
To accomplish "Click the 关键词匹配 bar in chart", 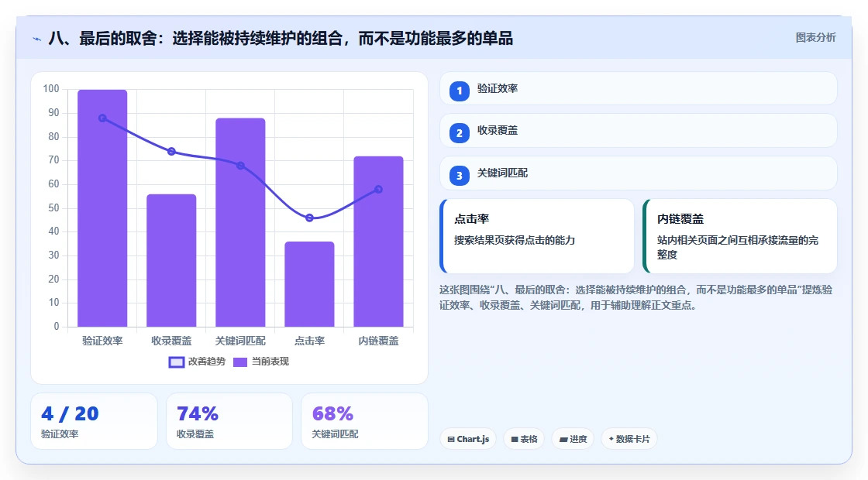I will [240, 222].
